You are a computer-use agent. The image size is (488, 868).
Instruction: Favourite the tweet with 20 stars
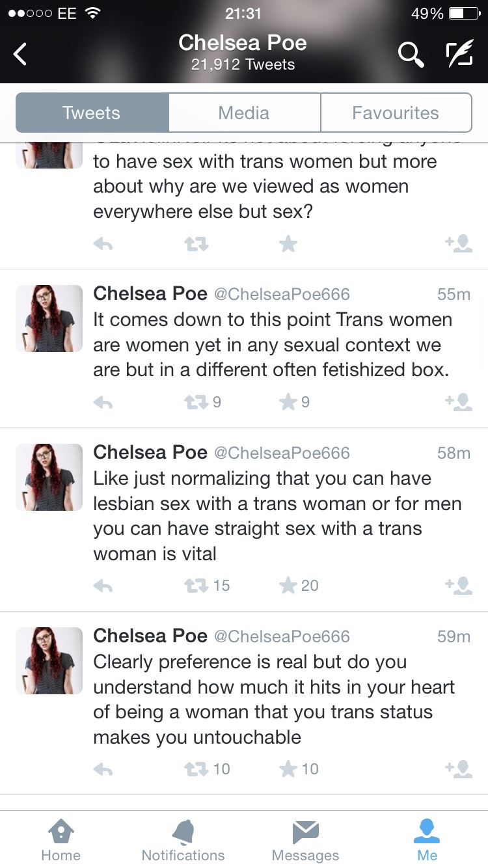[288, 586]
